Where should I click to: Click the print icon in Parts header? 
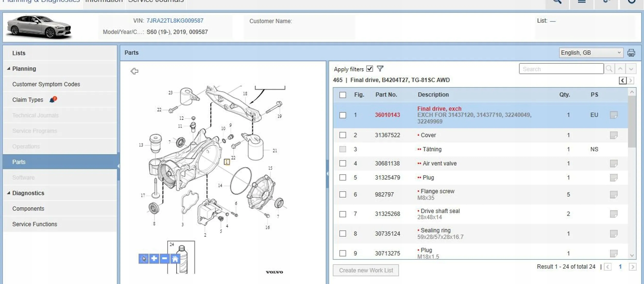click(x=631, y=53)
